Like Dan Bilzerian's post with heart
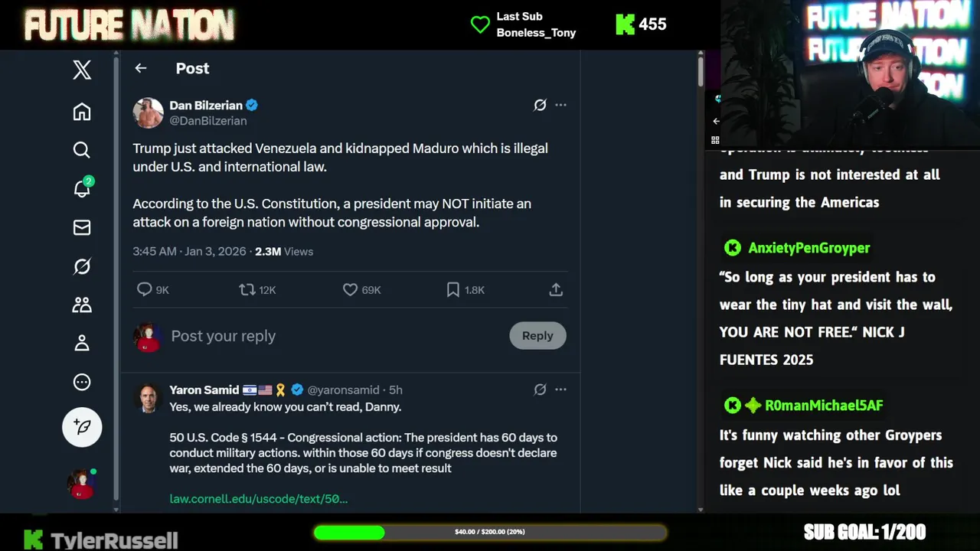This screenshot has height=551, width=980. pyautogui.click(x=350, y=289)
